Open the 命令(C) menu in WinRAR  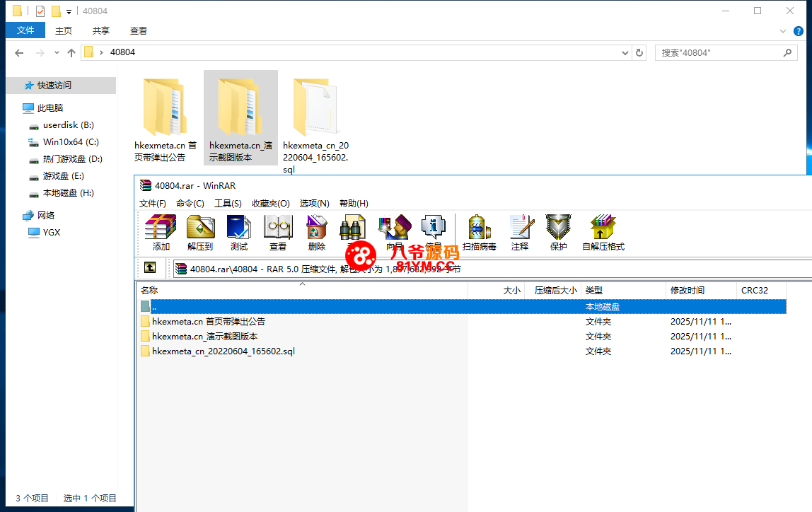190,203
